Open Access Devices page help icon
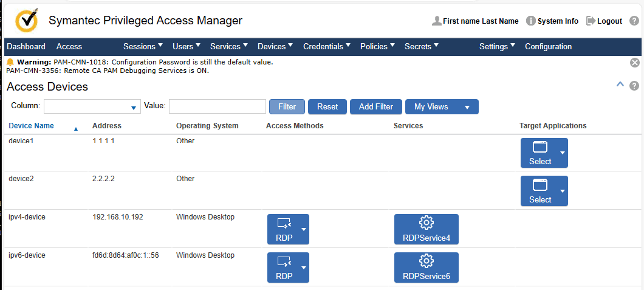The width and height of the screenshot is (644, 290). point(634,86)
